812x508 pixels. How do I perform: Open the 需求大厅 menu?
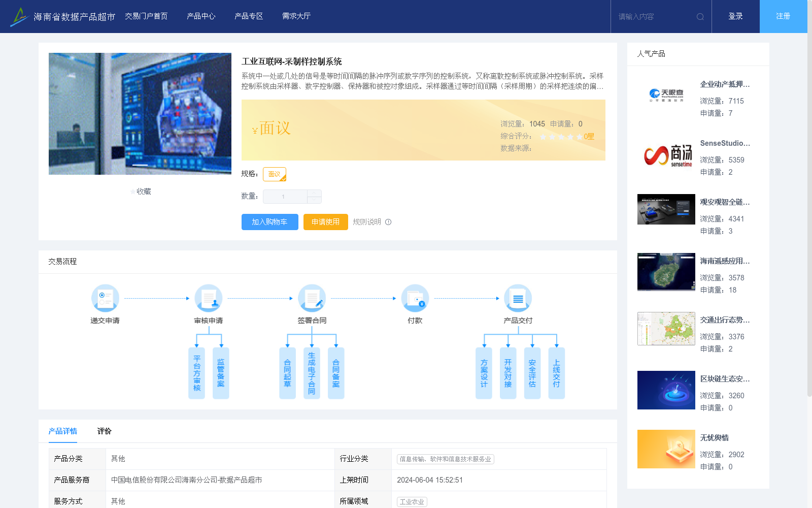pyautogui.click(x=296, y=16)
